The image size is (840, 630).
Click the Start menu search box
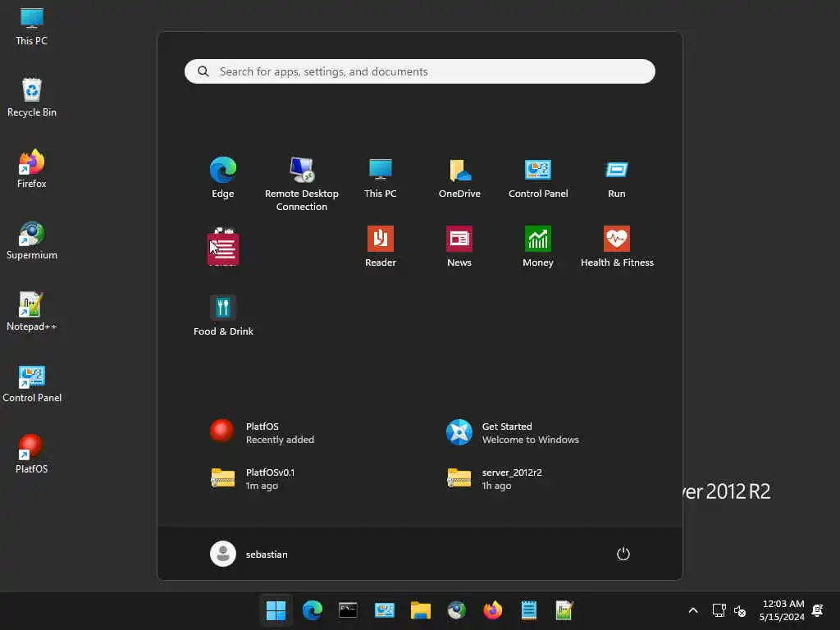pos(419,71)
